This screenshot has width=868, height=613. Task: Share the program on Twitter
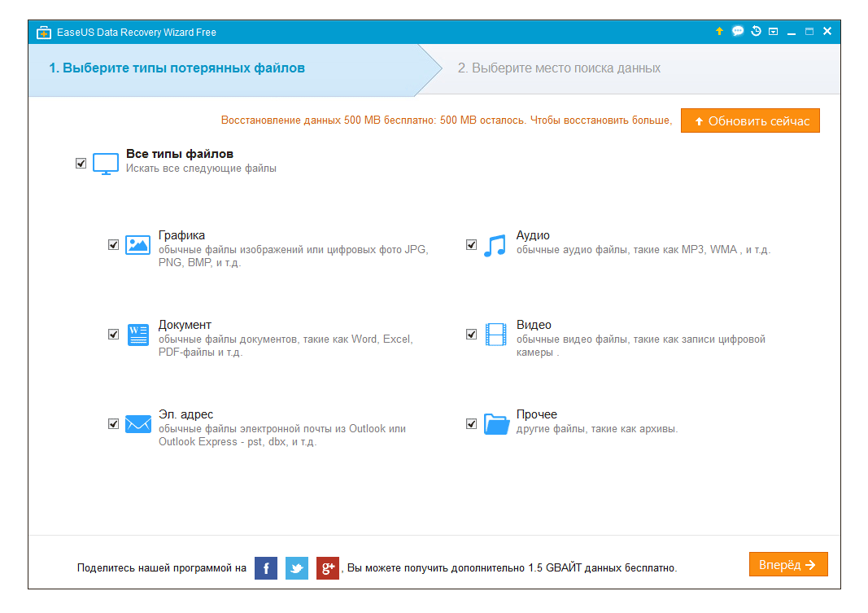click(297, 567)
